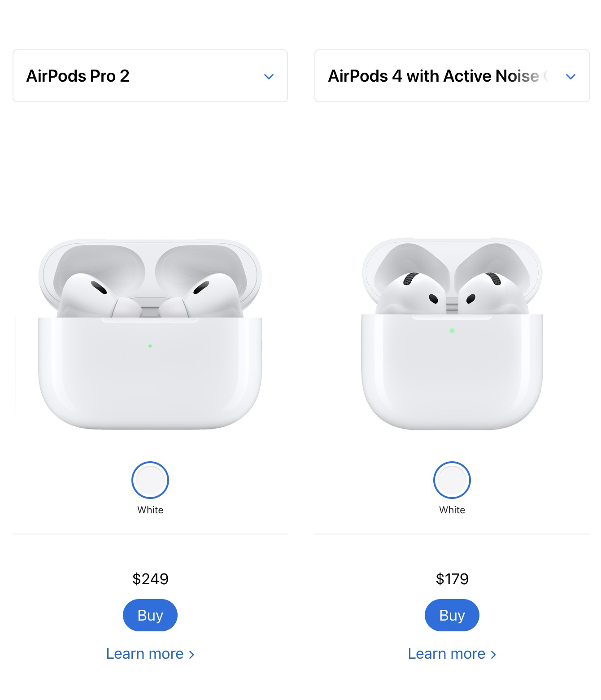Click the AirPods Pro 2 product image
601x700 pixels.
pos(150,334)
